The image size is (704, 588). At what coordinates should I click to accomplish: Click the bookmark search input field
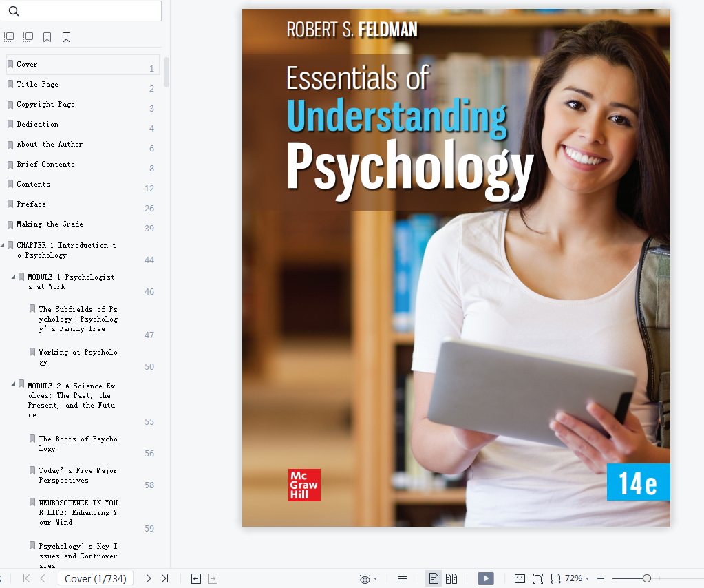coord(81,11)
